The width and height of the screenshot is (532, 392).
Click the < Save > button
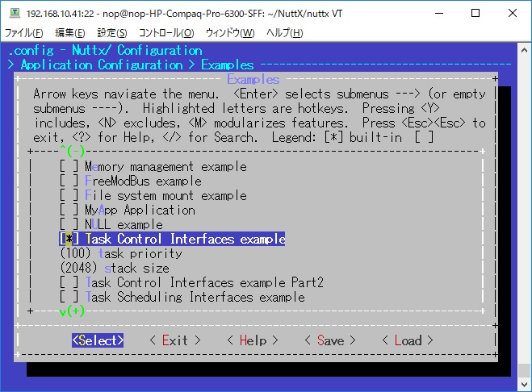330,340
